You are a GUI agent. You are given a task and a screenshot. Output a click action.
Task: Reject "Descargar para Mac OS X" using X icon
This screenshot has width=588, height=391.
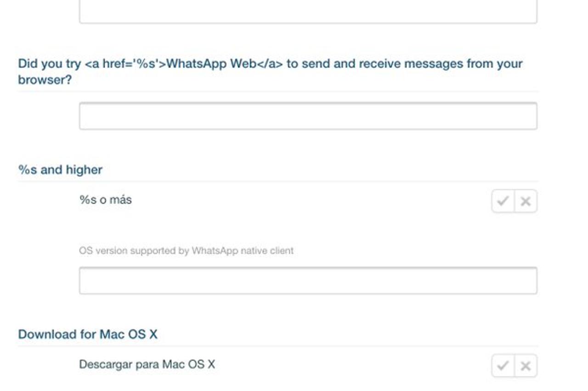[x=526, y=366]
